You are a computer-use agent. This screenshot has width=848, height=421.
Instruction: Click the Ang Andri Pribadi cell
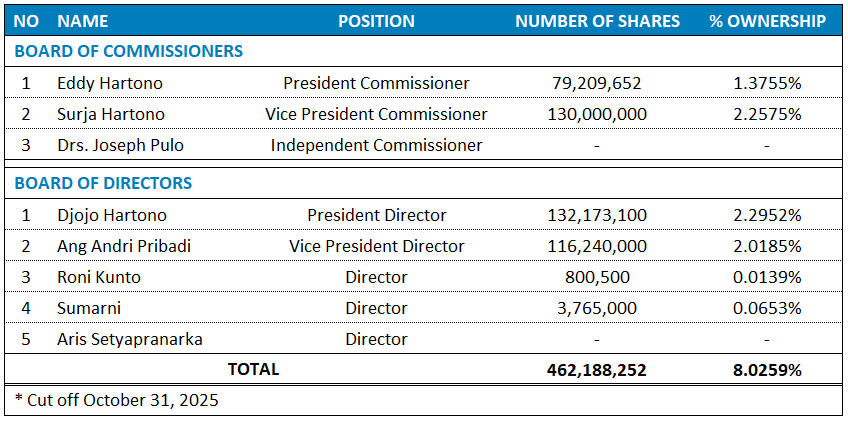tap(124, 246)
